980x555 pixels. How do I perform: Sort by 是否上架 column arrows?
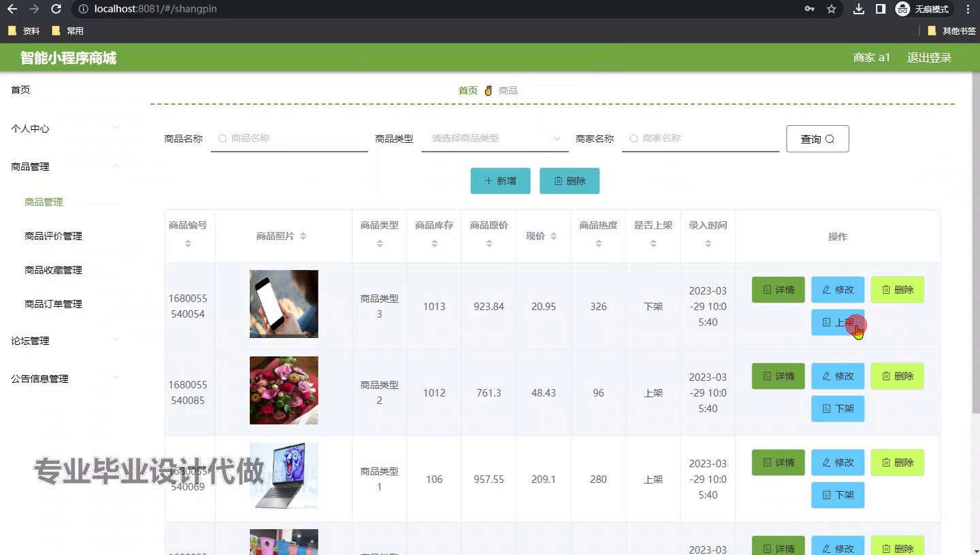point(653,243)
